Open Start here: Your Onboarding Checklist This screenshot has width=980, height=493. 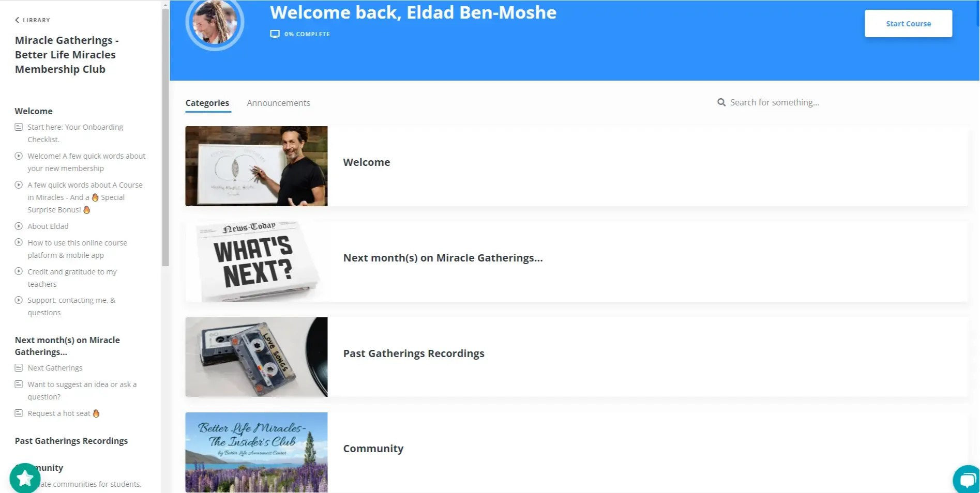(76, 133)
